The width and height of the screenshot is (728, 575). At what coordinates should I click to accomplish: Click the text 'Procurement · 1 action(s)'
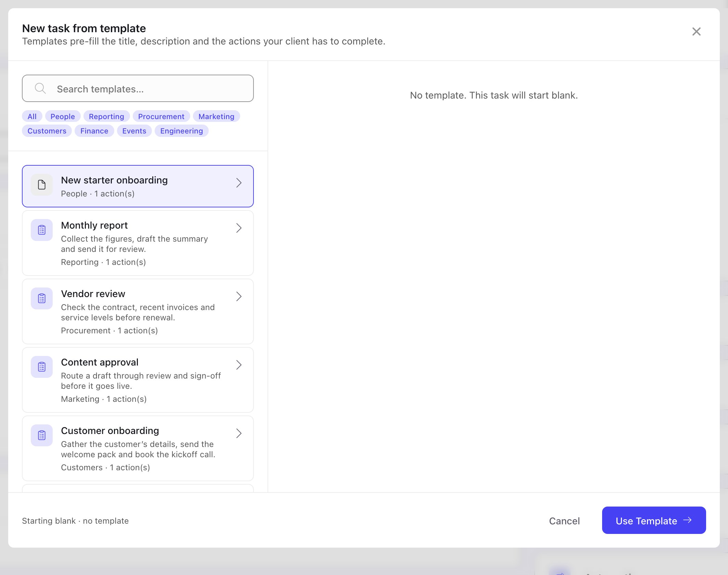[x=109, y=331]
